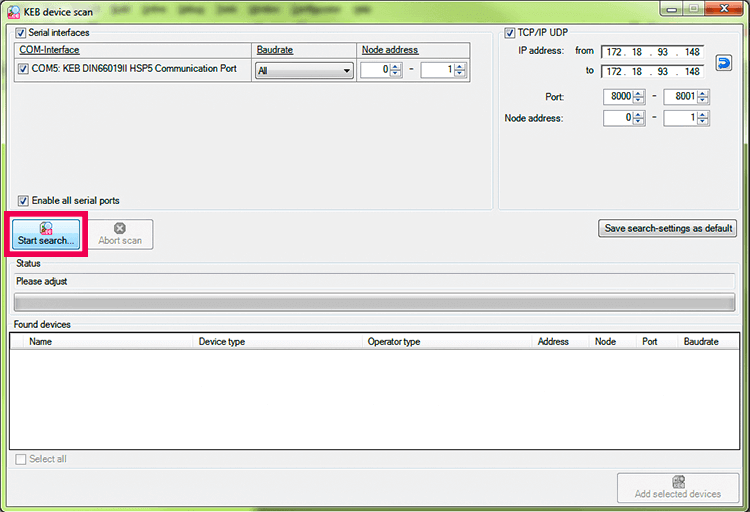
Task: Increase the starting port 8000 spinner
Action: 639,93
